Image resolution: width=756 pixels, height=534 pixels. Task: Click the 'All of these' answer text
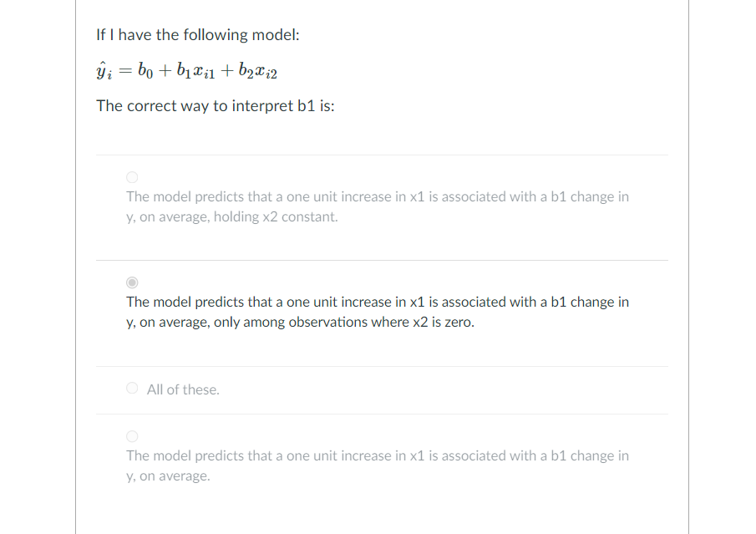point(182,389)
